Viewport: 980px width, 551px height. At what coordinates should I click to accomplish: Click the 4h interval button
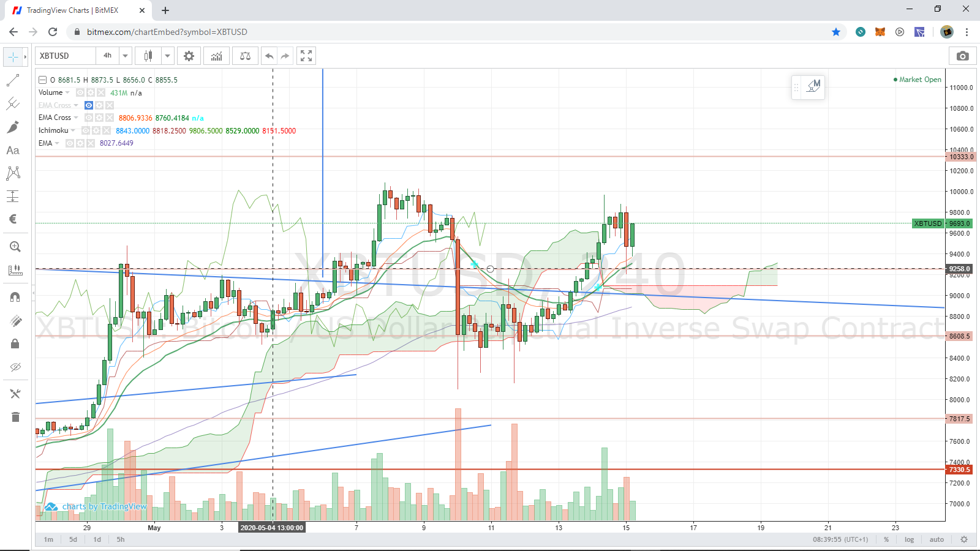pyautogui.click(x=107, y=56)
